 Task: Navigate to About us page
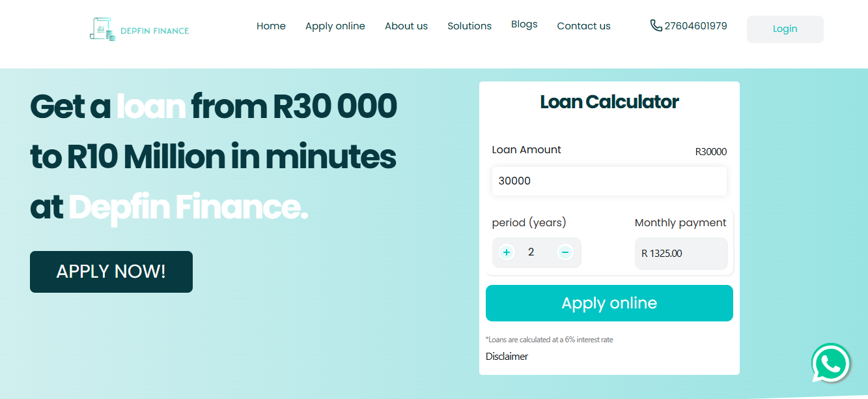[x=406, y=26]
